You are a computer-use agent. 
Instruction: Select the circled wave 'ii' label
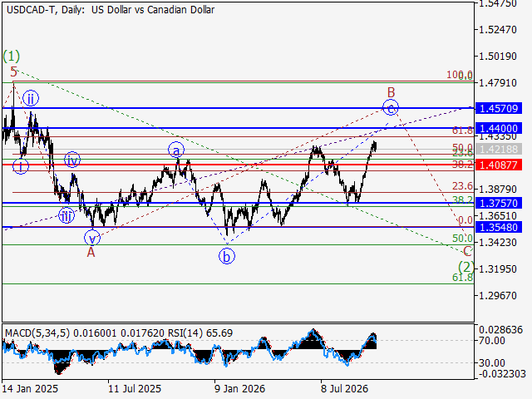[x=31, y=98]
